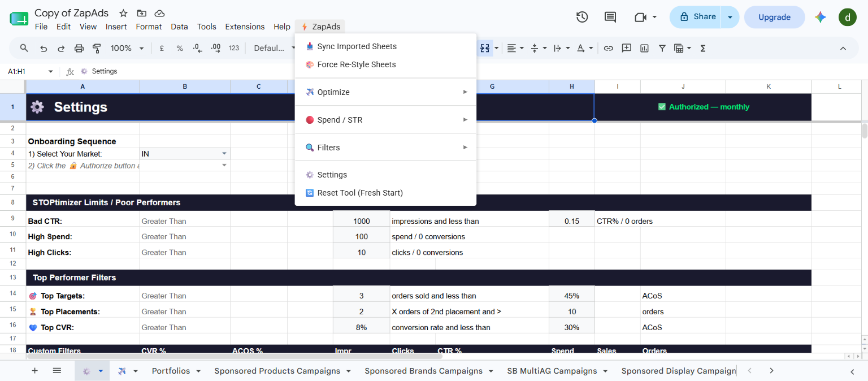Open the zoom level 100% dropdown

pyautogui.click(x=127, y=48)
